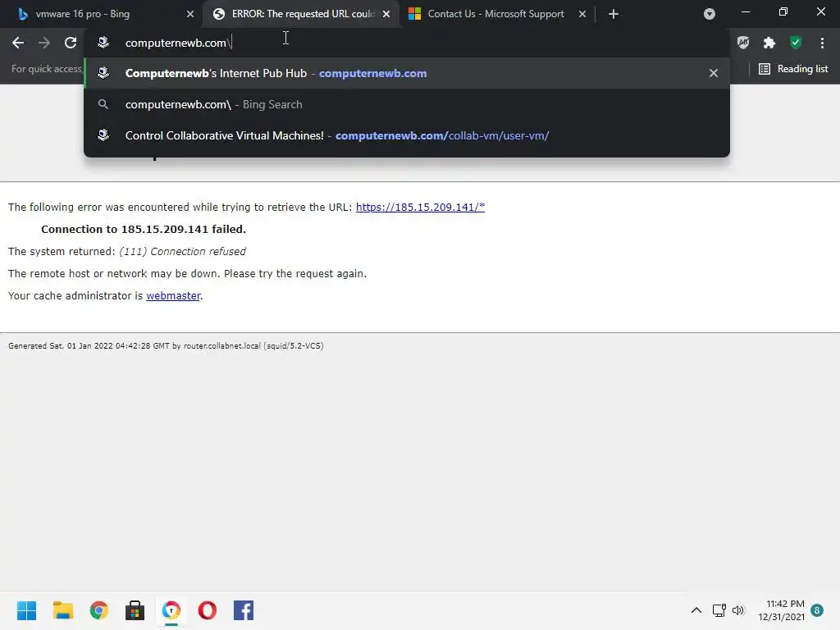Switch to the ERROR requested URL tab
The height and width of the screenshot is (630, 840).
[x=300, y=14]
